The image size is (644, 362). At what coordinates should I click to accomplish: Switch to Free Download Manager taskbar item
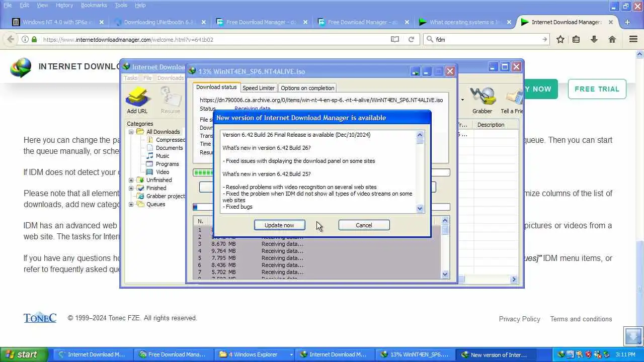pos(174,354)
